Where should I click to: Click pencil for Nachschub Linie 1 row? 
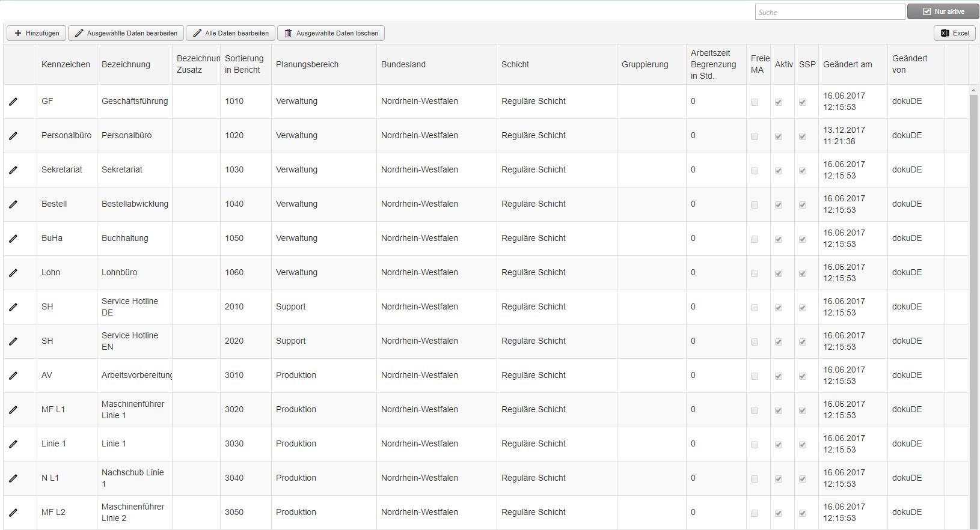coord(13,478)
